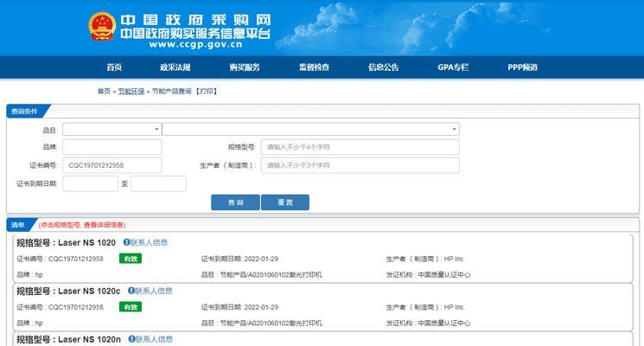This screenshot has height=346, width=644.
Task: Click the 查询 search button
Action: point(235,202)
